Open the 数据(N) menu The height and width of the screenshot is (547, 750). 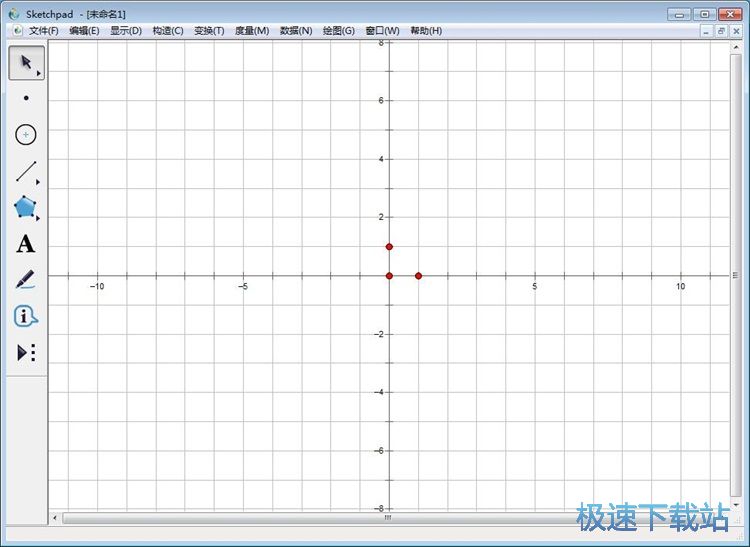(296, 31)
